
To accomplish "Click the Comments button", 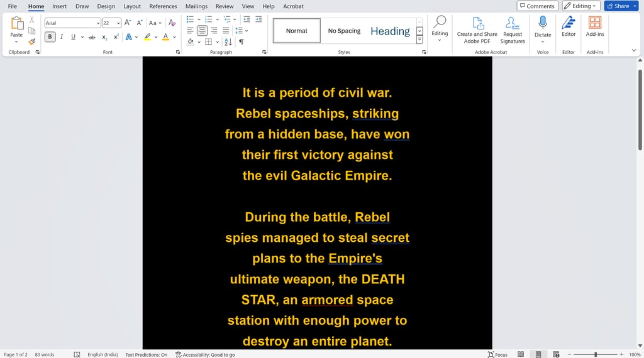I will [x=537, y=6].
